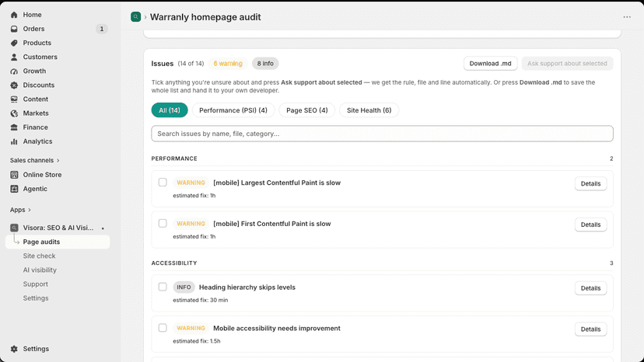Open Visora Settings submenu item
The width and height of the screenshot is (644, 362).
click(x=36, y=298)
